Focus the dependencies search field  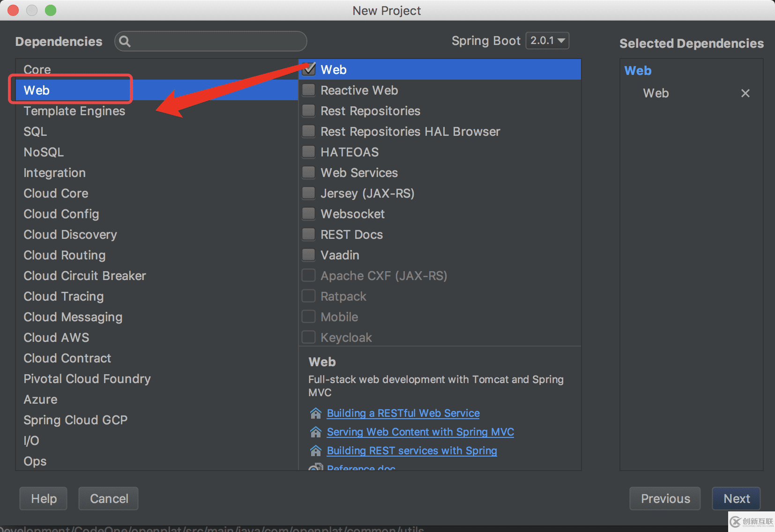(x=211, y=41)
